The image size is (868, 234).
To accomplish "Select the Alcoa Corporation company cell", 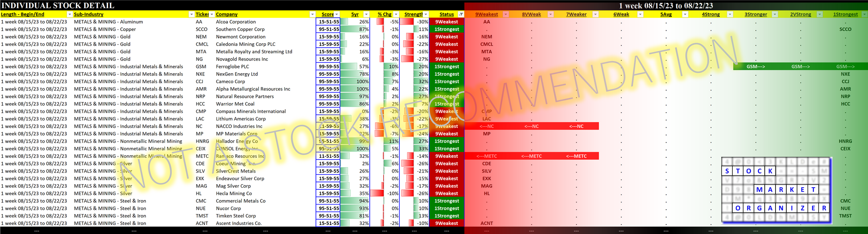I will coord(236,22).
